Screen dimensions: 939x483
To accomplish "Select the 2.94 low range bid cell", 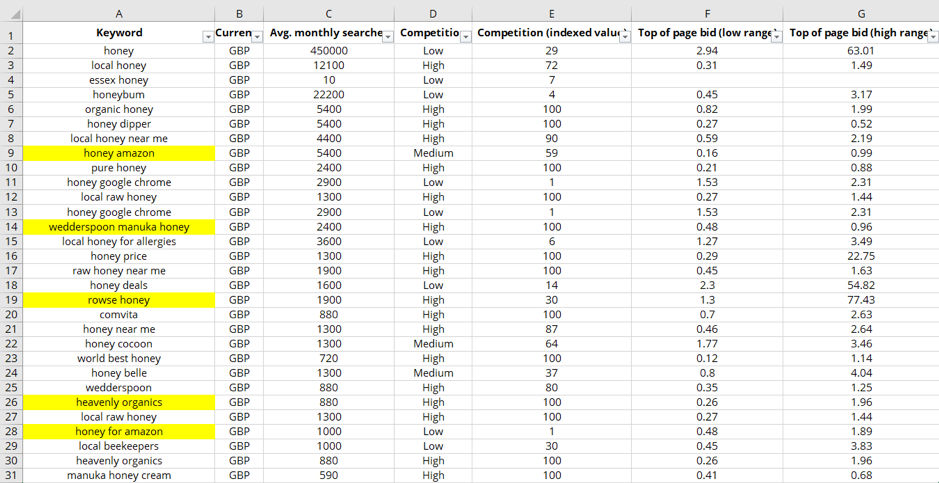I will click(x=707, y=51).
